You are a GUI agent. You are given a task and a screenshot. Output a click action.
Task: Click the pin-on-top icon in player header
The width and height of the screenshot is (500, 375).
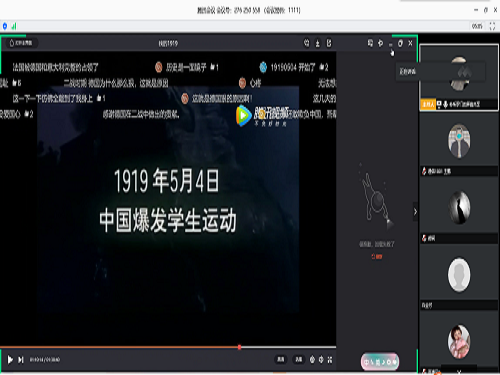[x=380, y=43]
